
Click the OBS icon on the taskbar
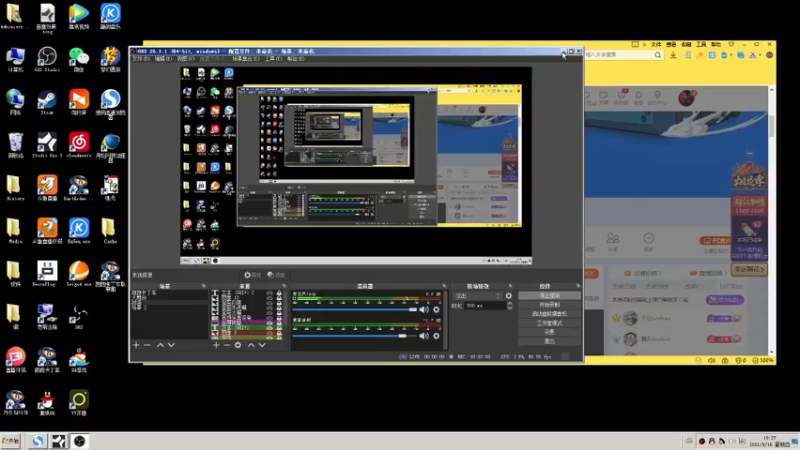(x=79, y=441)
